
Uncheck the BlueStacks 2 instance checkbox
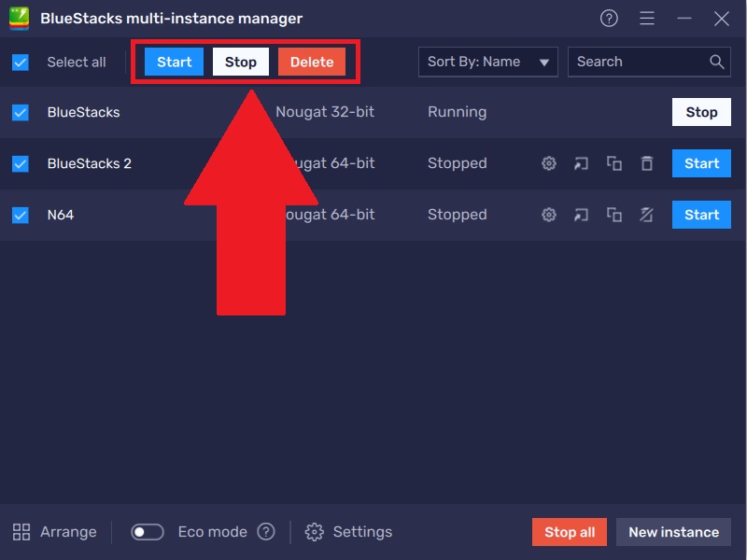[21, 163]
